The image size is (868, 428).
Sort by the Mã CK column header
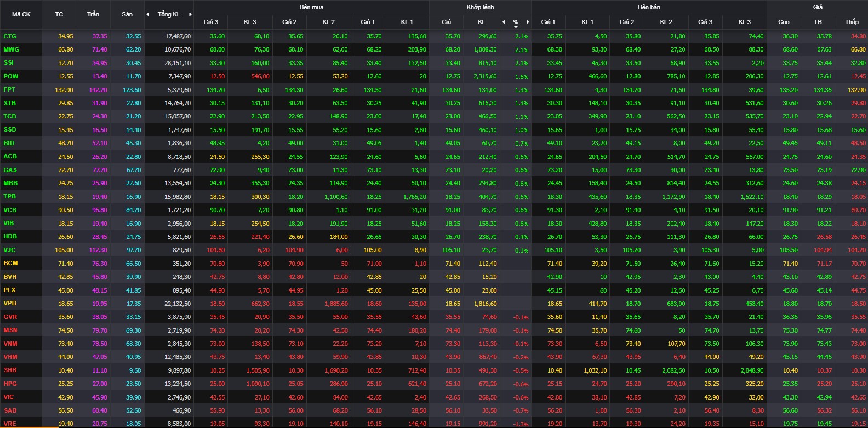tap(21, 14)
